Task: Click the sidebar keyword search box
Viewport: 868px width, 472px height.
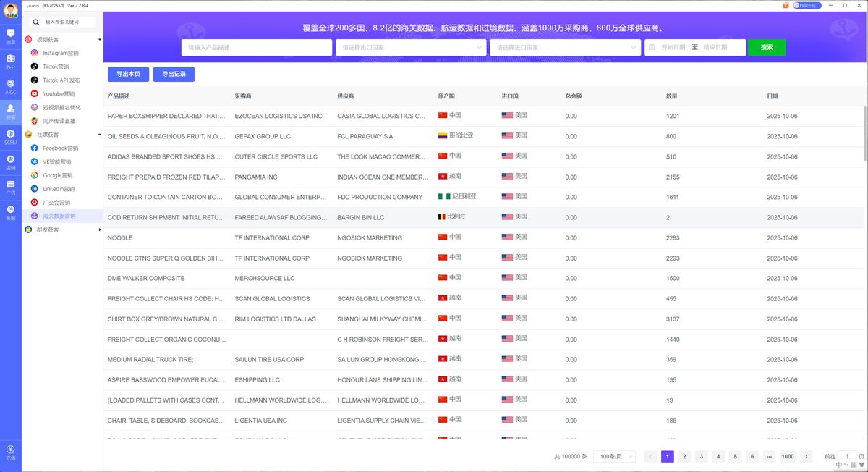Action: [x=62, y=22]
